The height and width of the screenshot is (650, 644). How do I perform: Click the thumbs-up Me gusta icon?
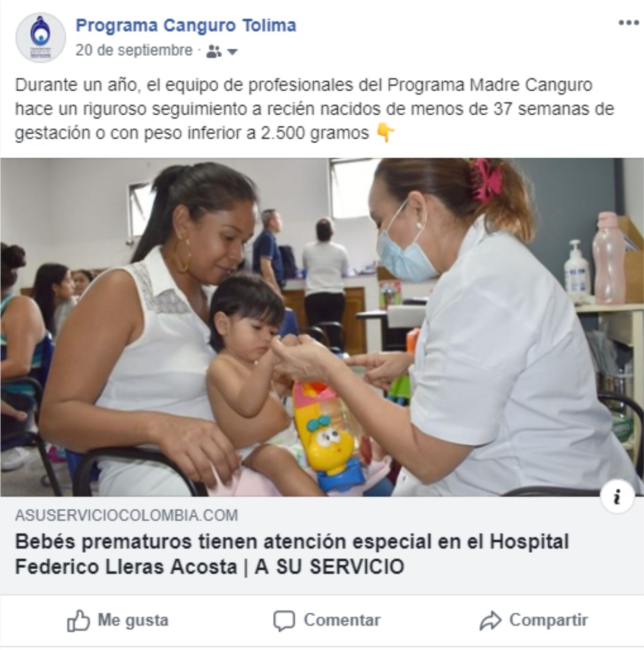click(x=78, y=620)
